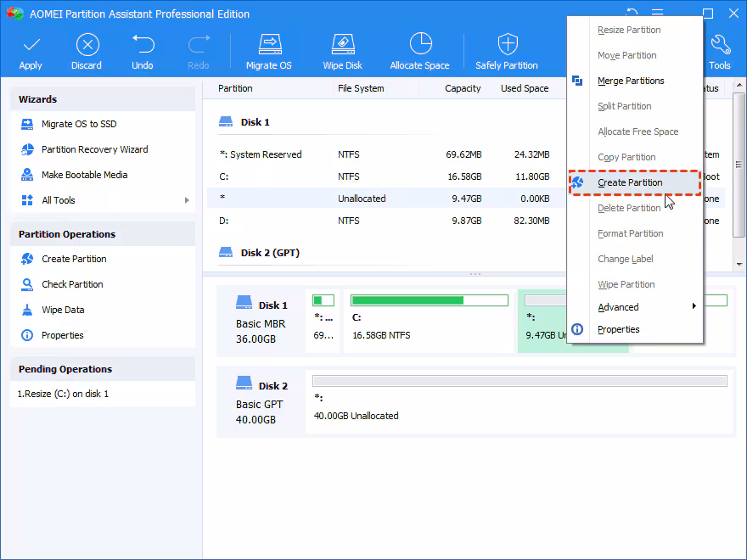
Task: Click the System Reserved block in disk map
Action: click(x=323, y=321)
